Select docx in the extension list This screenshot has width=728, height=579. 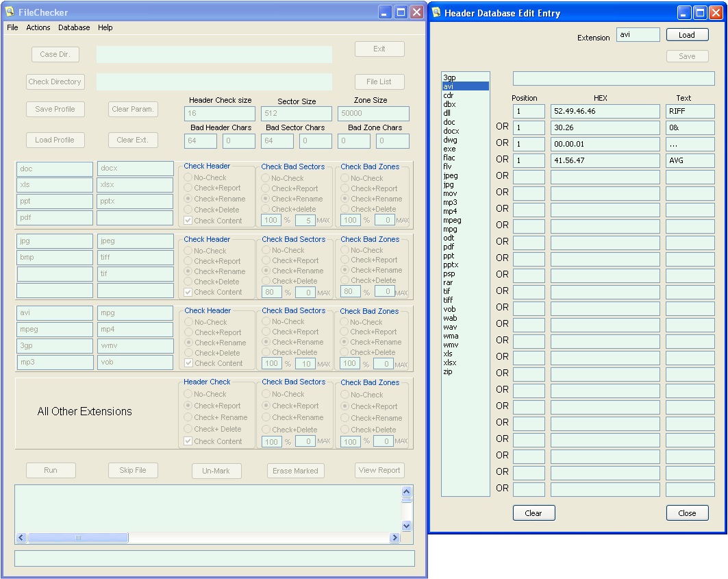point(465,131)
